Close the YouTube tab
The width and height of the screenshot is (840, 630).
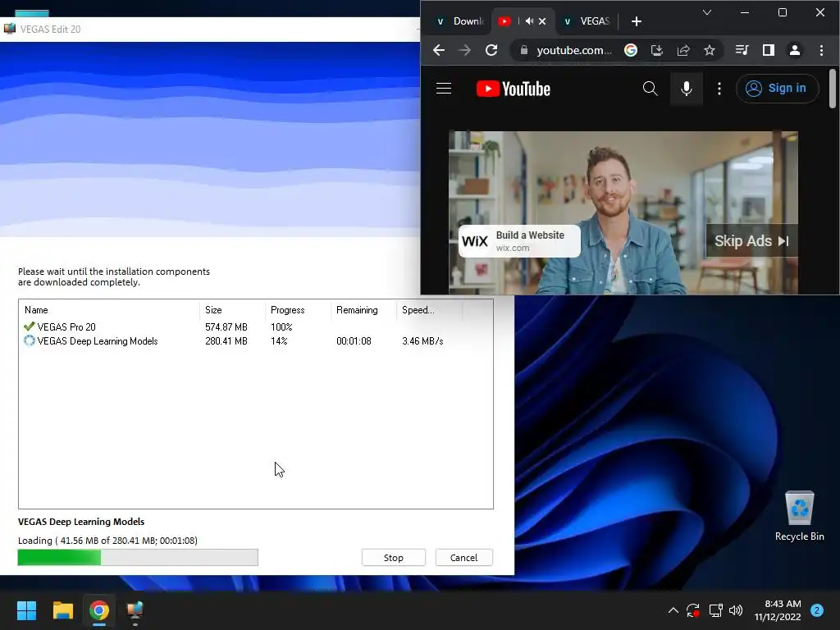click(x=542, y=21)
